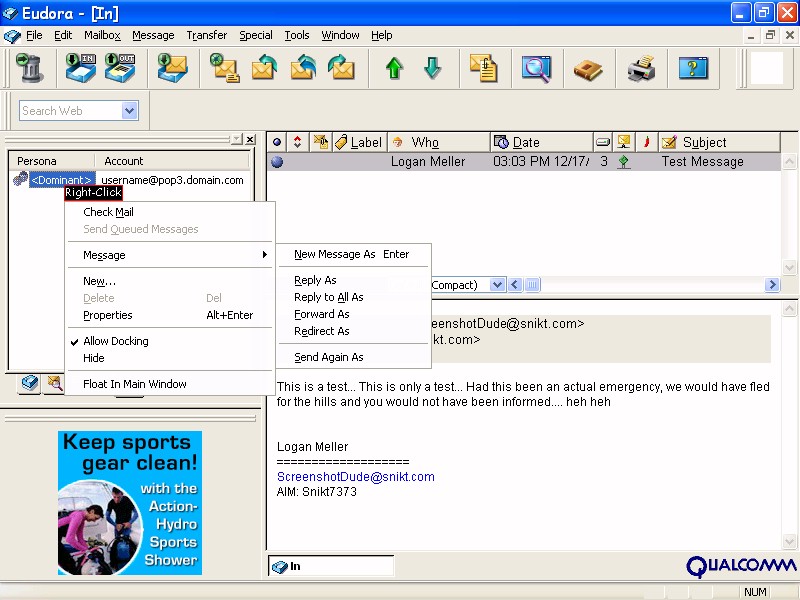Image resolution: width=800 pixels, height=600 pixels.
Task: Click the Persona column header
Action: (52, 161)
